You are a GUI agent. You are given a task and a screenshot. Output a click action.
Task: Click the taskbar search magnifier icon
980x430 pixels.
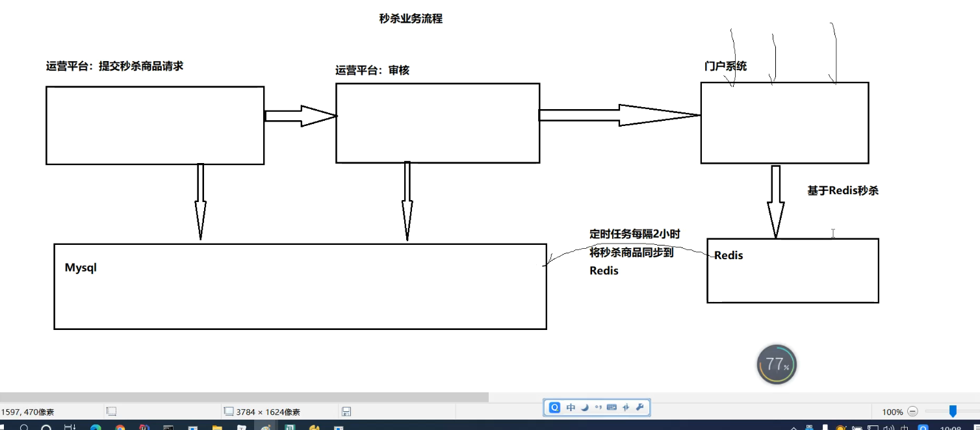pos(24,427)
